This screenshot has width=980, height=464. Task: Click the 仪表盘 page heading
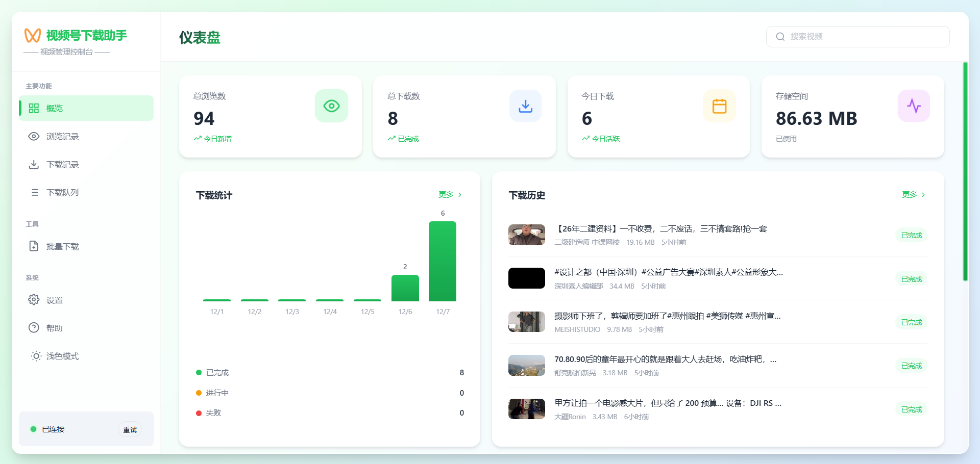click(x=200, y=37)
